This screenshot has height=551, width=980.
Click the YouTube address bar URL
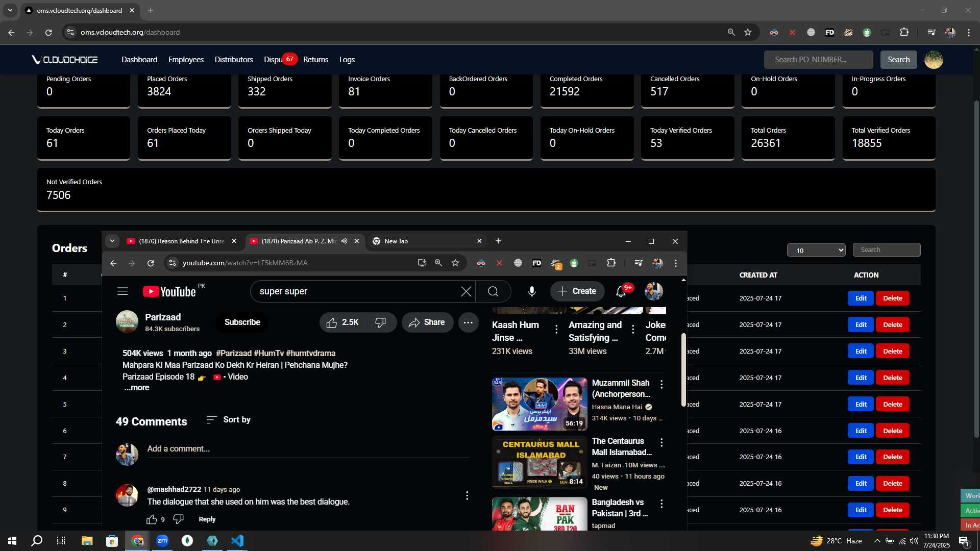[x=245, y=263]
